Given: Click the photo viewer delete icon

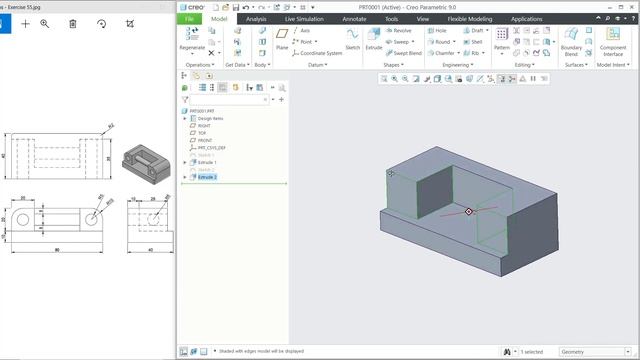Looking at the screenshot, I should coord(73,24).
